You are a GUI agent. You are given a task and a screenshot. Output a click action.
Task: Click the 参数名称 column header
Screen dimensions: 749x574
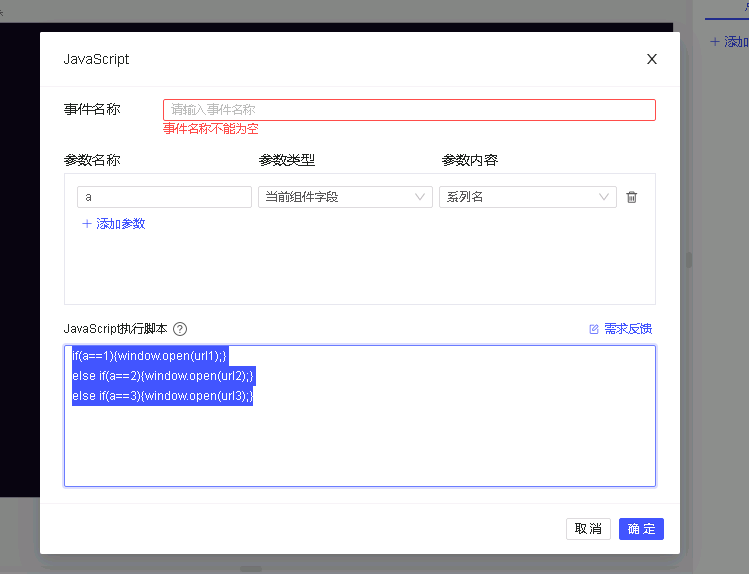point(92,160)
